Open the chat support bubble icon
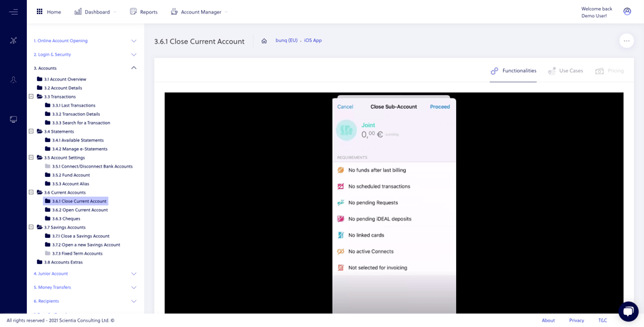 coord(628,312)
